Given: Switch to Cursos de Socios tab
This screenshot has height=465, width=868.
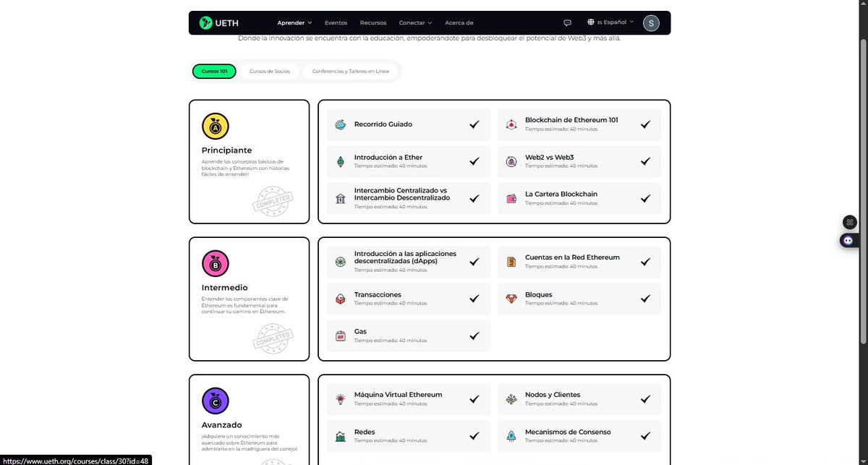Looking at the screenshot, I should [x=270, y=72].
